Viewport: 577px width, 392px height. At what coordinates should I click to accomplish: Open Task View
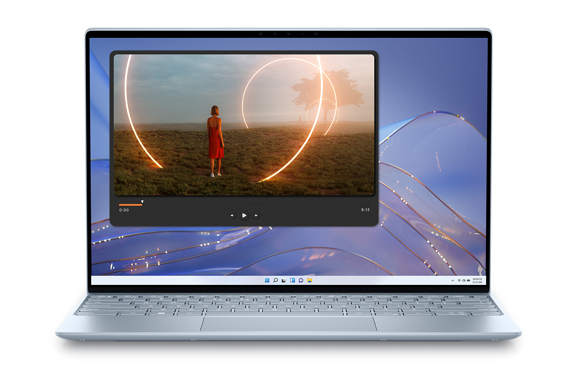click(x=284, y=280)
